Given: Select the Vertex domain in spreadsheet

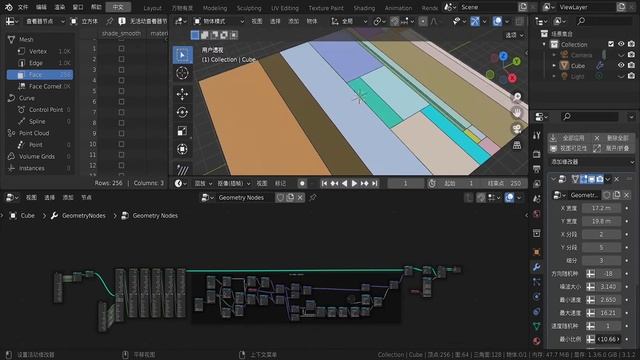Looking at the screenshot, I should point(40,51).
